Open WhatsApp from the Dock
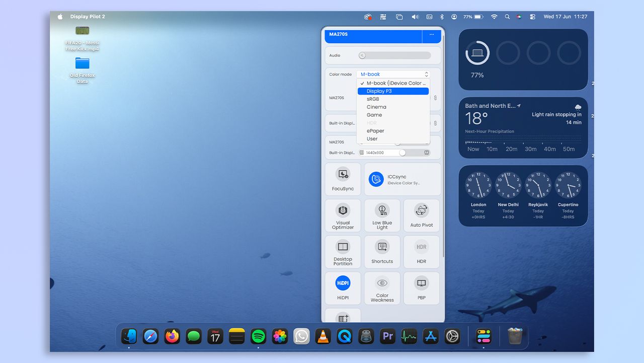The image size is (644, 363). (x=301, y=336)
